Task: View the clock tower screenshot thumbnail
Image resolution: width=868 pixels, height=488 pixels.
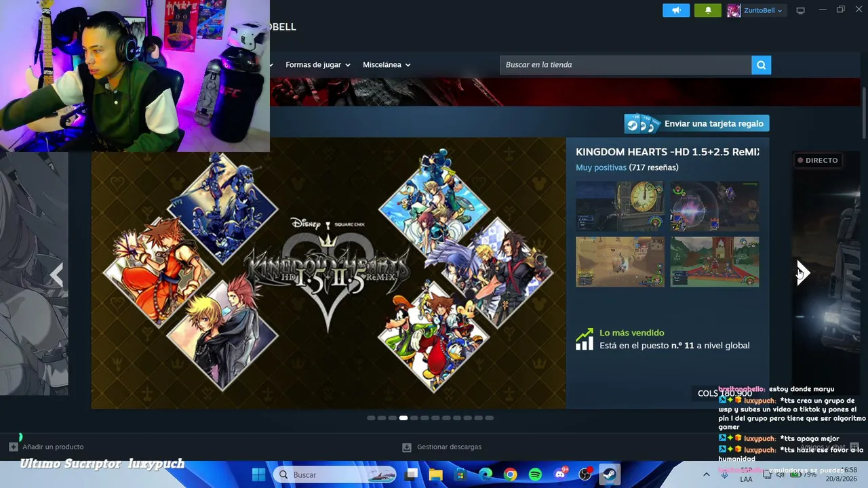Action: coord(620,207)
